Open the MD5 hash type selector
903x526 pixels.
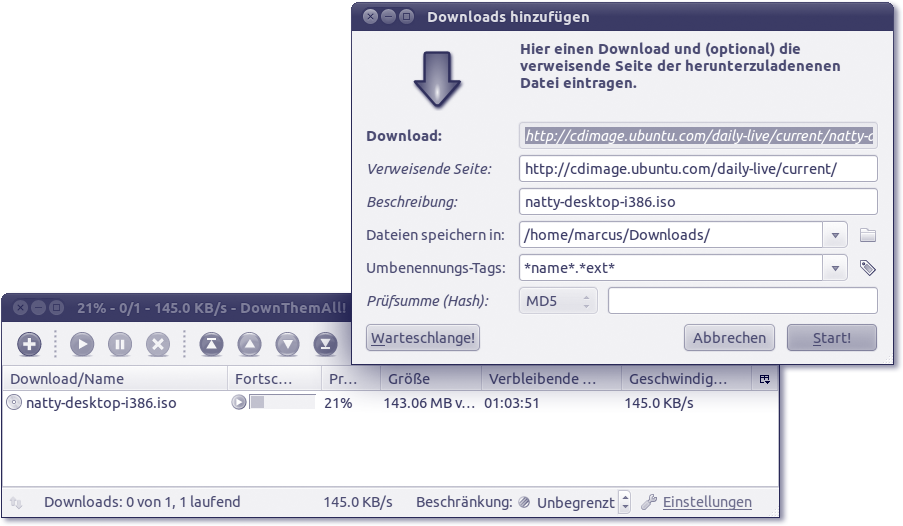click(558, 301)
